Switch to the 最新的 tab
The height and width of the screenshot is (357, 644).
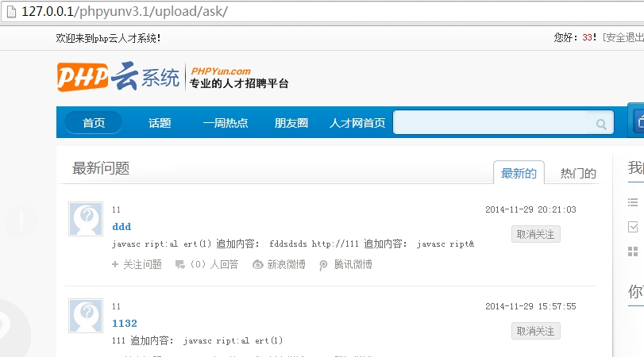click(x=519, y=173)
